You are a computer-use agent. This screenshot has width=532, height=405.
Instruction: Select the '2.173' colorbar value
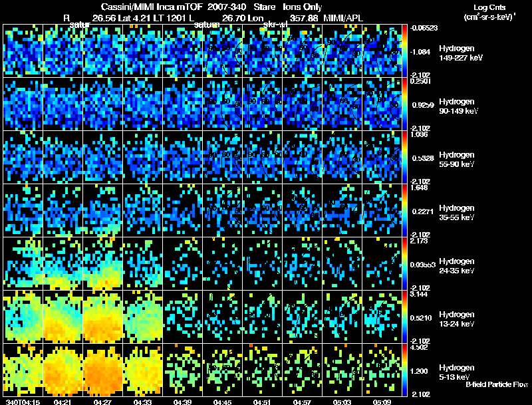pyautogui.click(x=419, y=241)
